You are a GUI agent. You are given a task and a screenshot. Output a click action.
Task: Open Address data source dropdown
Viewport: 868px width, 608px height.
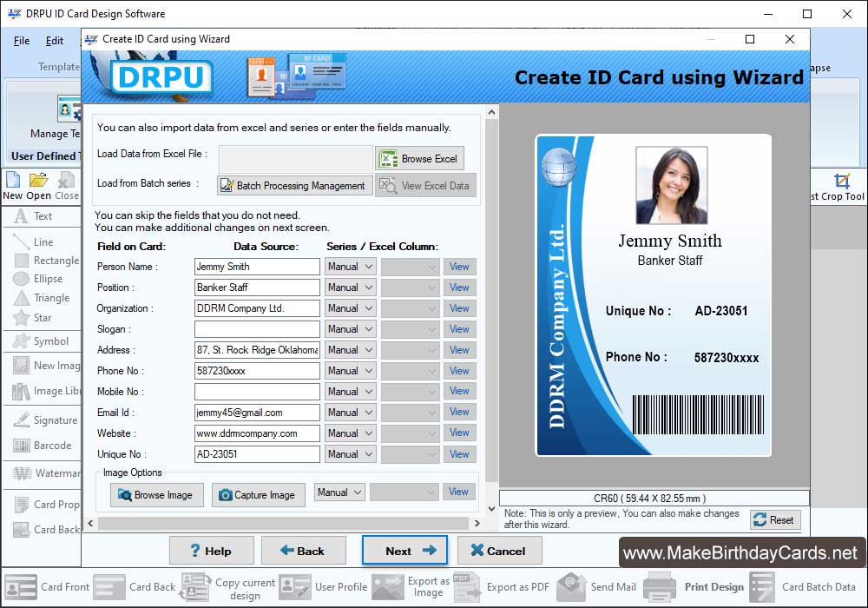coord(351,350)
